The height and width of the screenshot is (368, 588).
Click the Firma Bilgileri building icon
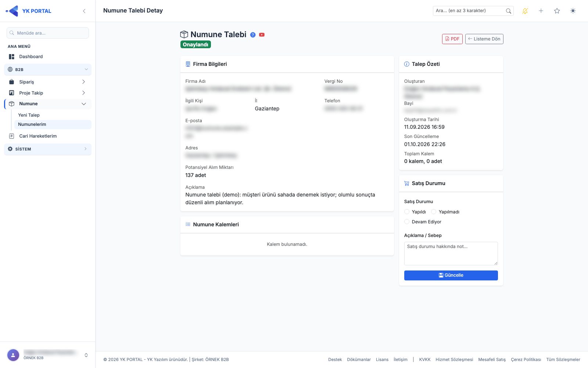tap(188, 64)
